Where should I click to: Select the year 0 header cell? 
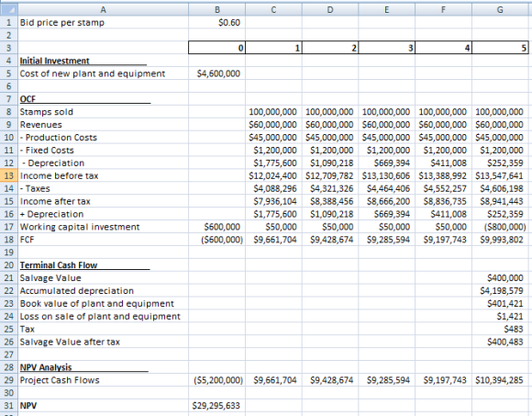[216, 48]
